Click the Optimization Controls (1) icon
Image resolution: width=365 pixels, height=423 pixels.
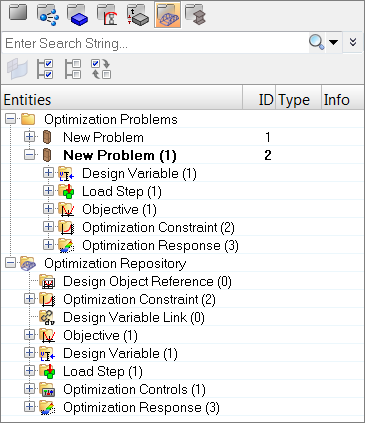(47, 389)
